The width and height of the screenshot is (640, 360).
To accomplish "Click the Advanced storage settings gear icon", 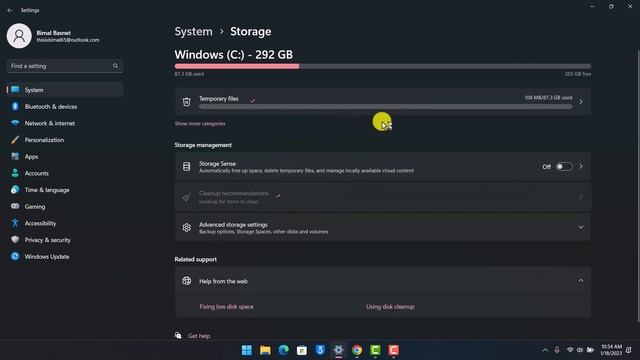I will click(x=187, y=227).
